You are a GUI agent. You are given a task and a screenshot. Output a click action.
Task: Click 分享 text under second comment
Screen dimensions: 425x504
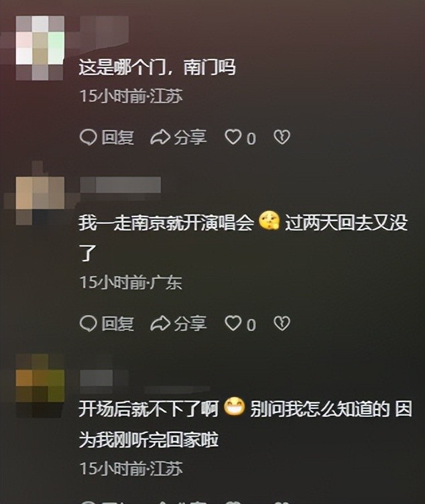(x=190, y=323)
